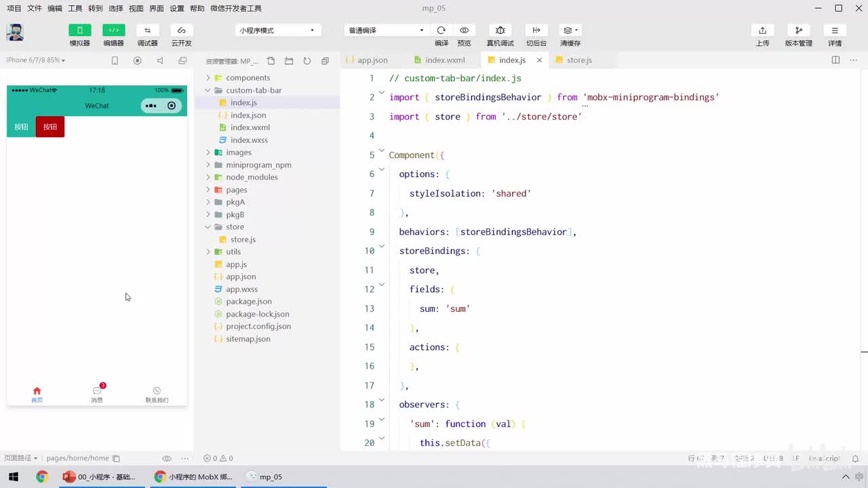Copy the page path pages/home/home
The width and height of the screenshot is (868, 488).
tap(116, 459)
